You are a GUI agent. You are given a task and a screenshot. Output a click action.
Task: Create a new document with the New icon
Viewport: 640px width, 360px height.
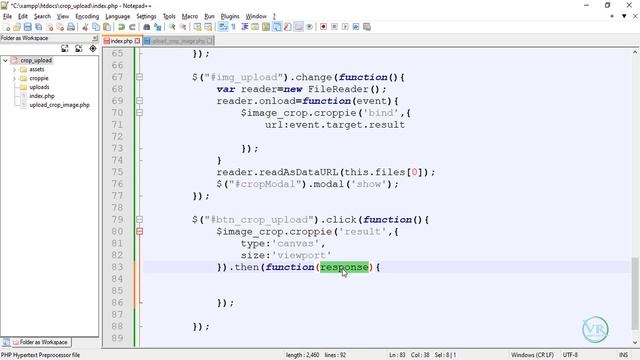click(x=7, y=27)
